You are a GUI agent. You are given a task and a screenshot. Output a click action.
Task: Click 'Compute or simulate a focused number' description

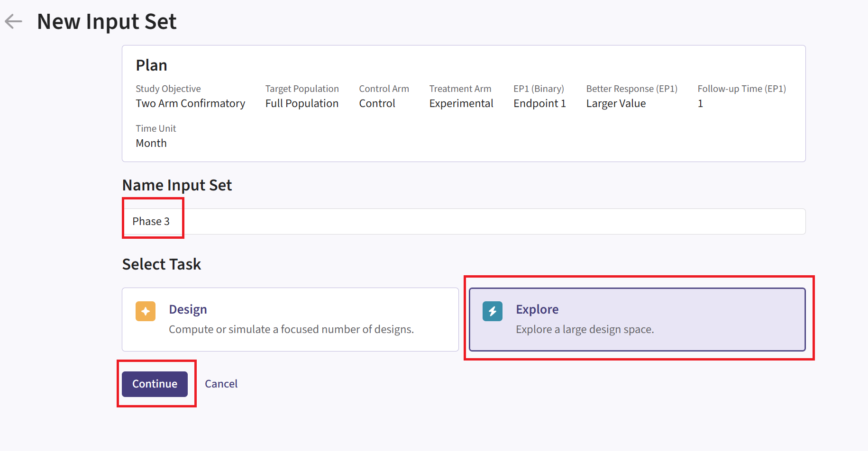[291, 329]
